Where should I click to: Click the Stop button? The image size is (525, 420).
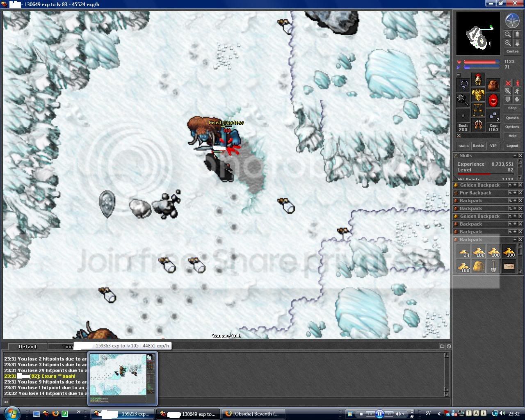pyautogui.click(x=512, y=108)
